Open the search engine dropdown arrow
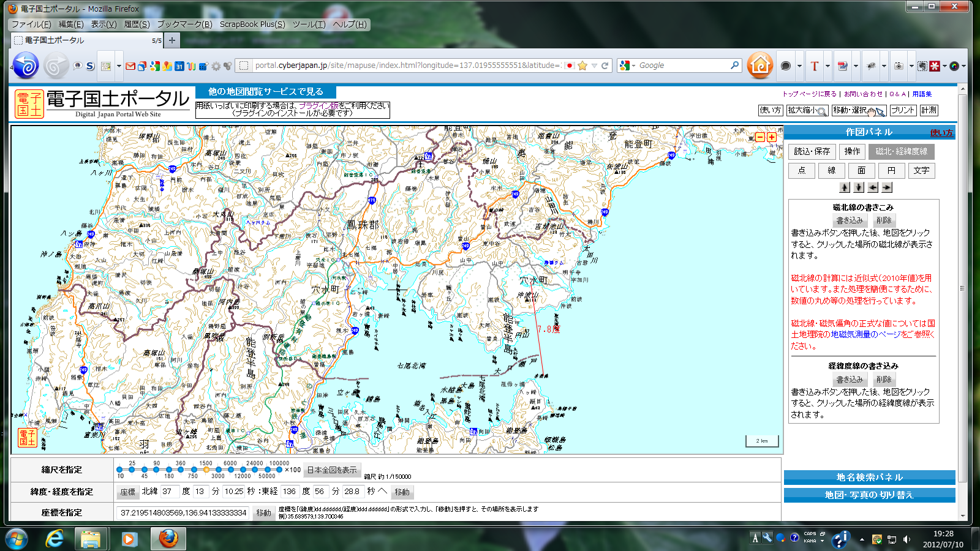This screenshot has width=980, height=551. (x=633, y=66)
